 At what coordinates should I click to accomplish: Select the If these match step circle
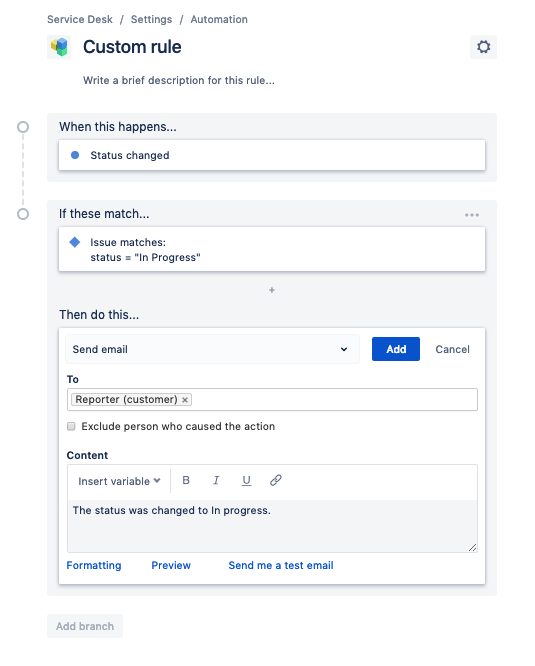23,214
